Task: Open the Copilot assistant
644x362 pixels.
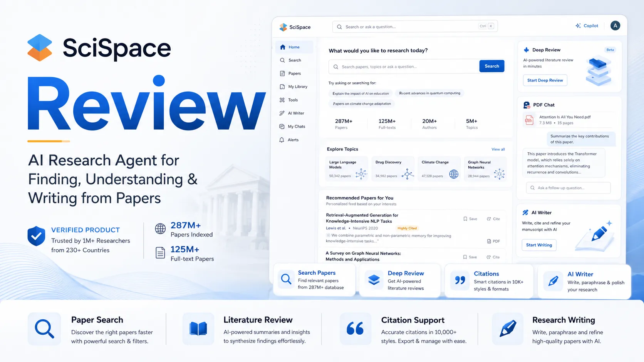Action: pyautogui.click(x=587, y=26)
